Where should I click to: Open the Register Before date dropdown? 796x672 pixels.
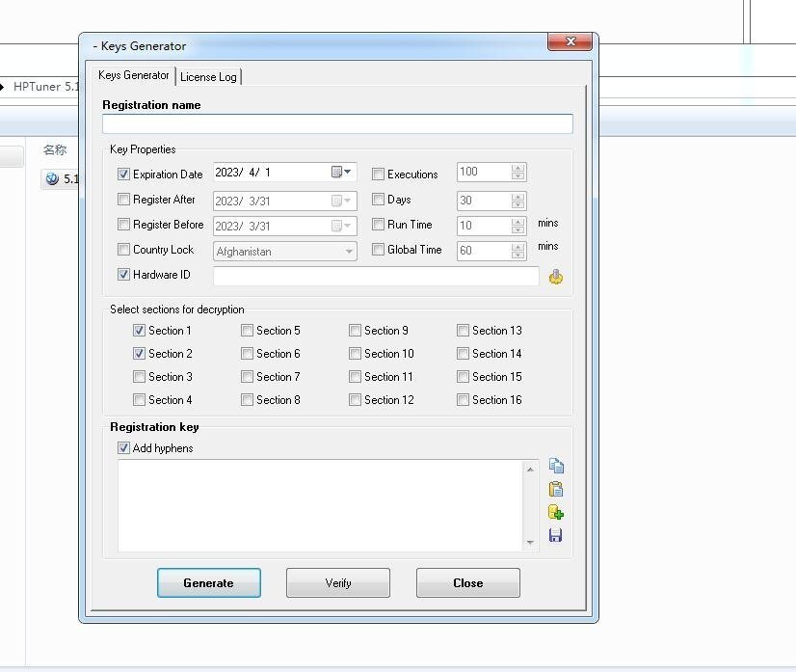(x=349, y=225)
